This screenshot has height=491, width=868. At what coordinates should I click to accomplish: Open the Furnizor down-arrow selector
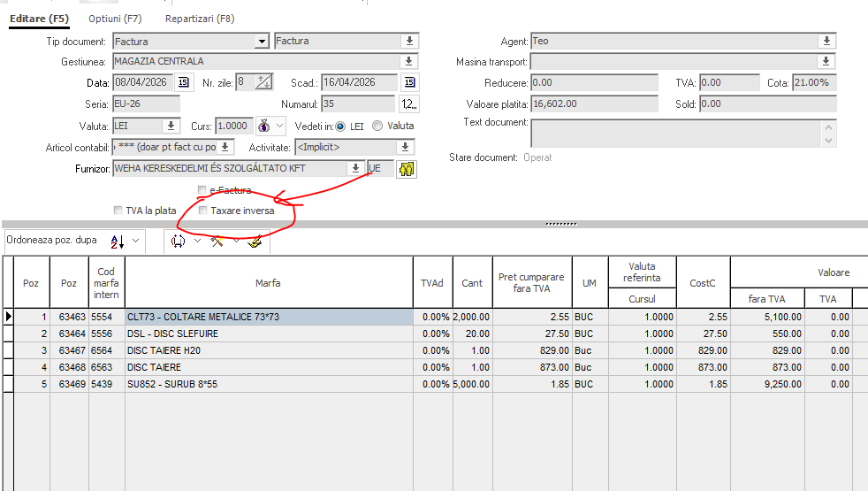[x=355, y=168]
